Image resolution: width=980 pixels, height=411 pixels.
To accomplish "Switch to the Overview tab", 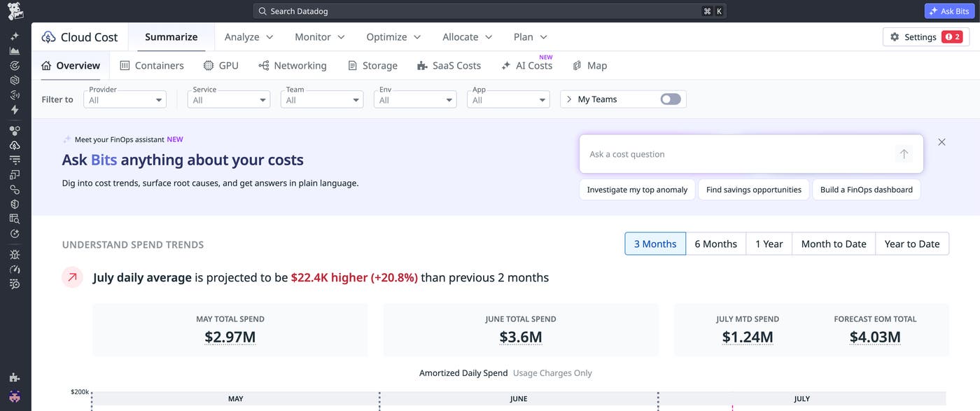I will (x=71, y=66).
